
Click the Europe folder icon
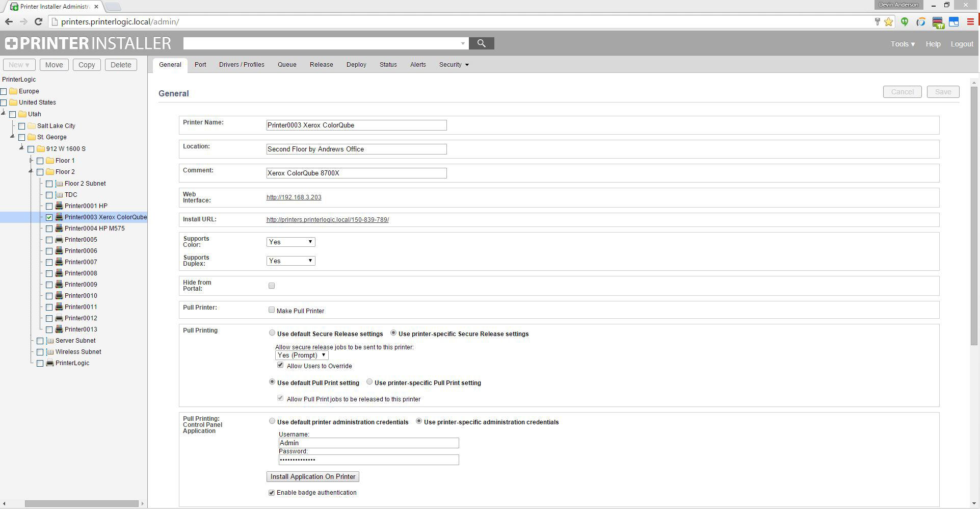[x=13, y=91]
